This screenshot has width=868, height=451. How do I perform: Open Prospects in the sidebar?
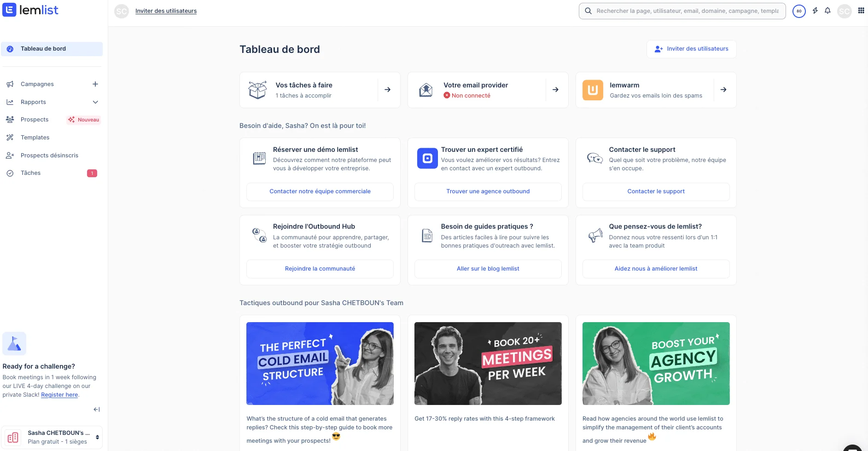[x=35, y=120]
